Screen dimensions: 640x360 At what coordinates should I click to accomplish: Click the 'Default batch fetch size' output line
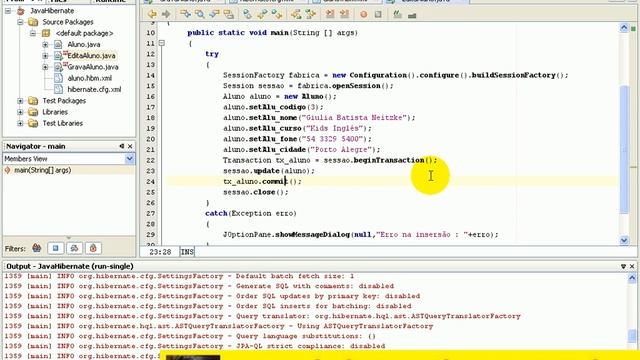(180, 276)
